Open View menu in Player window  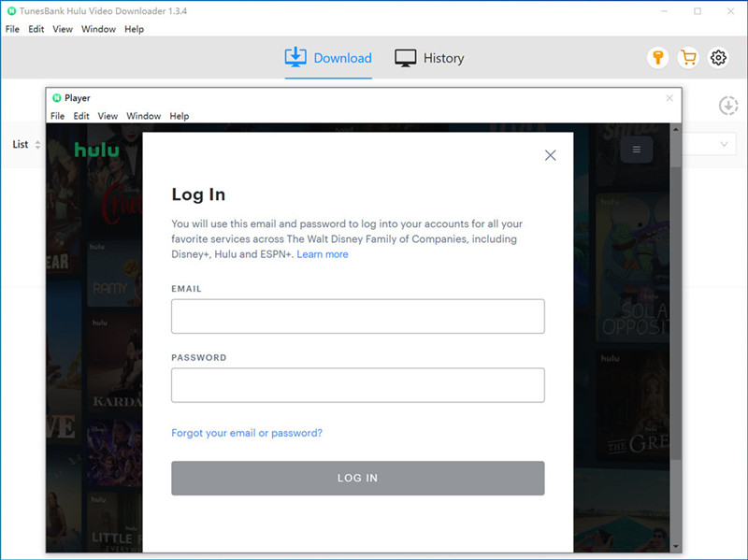(x=108, y=116)
